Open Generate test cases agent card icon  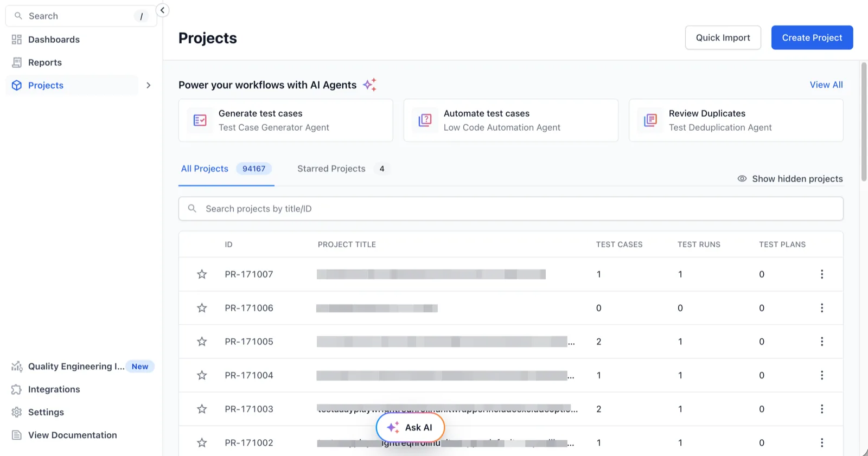[200, 120]
